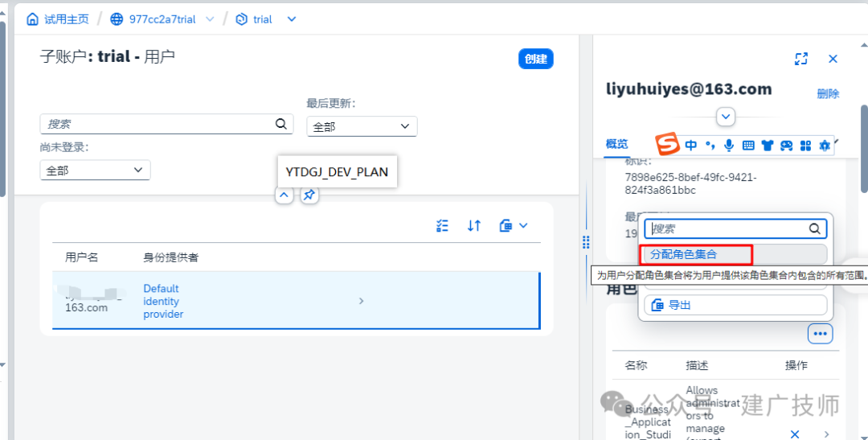Expand the trial breadcrumb dropdown arrow
This screenshot has height=440, width=868.
click(x=292, y=19)
